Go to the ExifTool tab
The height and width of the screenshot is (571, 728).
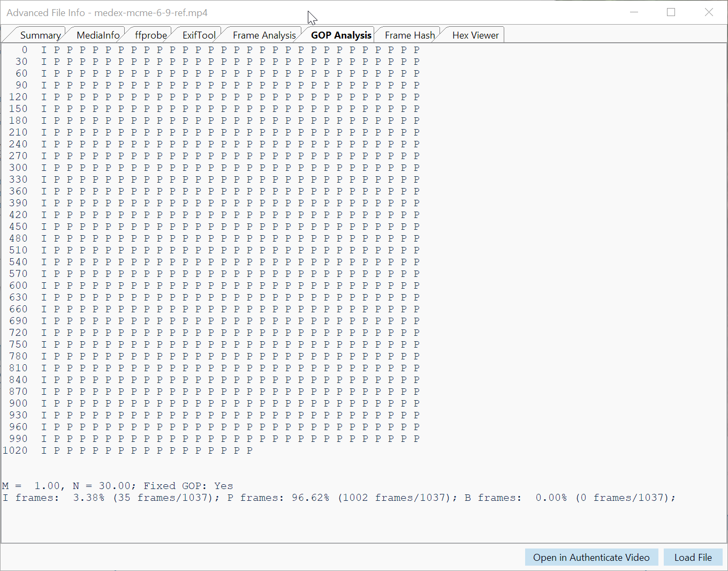tap(199, 35)
